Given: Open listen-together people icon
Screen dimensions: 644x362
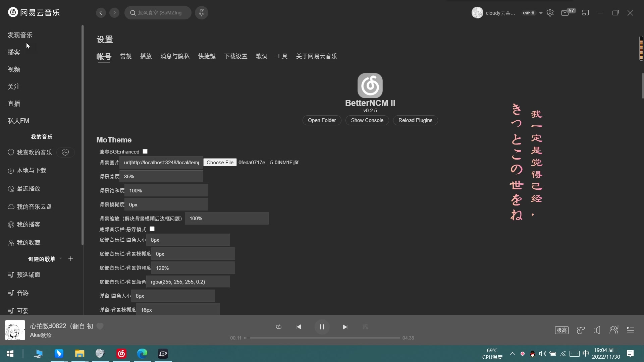Looking at the screenshot, I should pyautogui.click(x=614, y=330).
